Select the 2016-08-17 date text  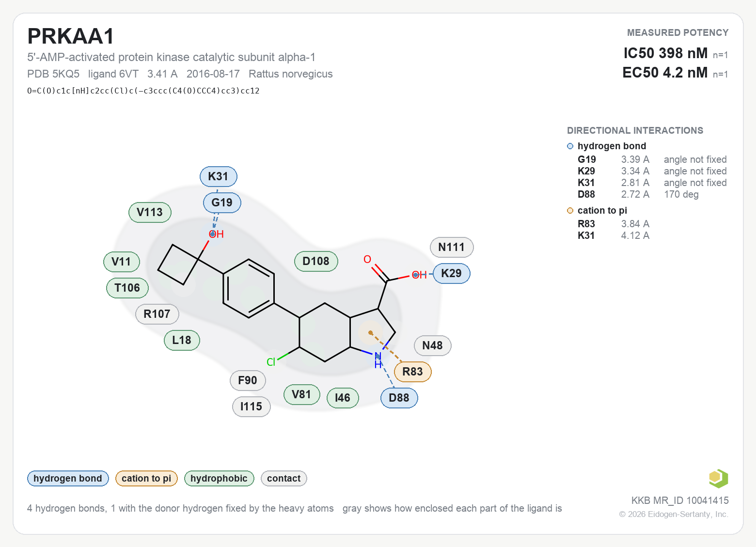click(213, 74)
